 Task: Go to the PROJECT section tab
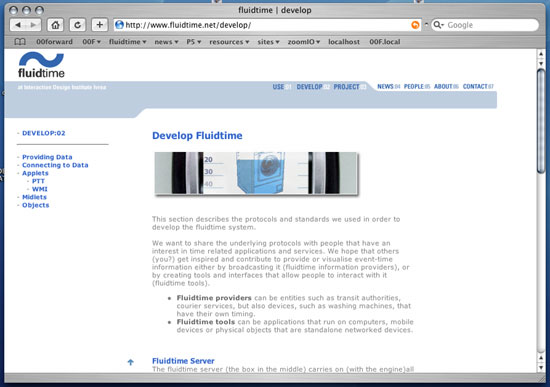click(x=350, y=87)
